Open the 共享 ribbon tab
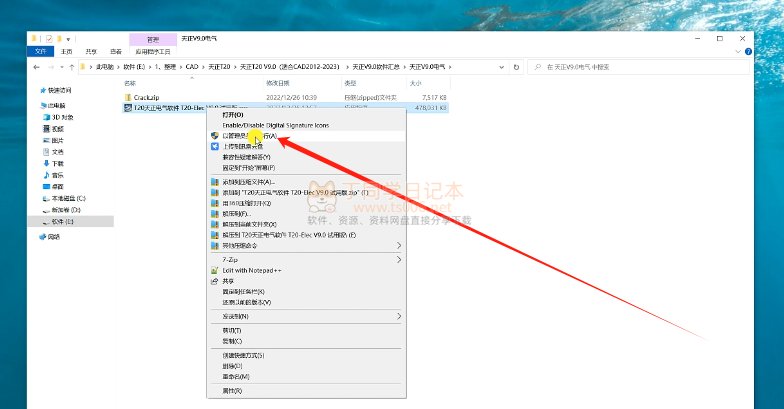 (91, 52)
